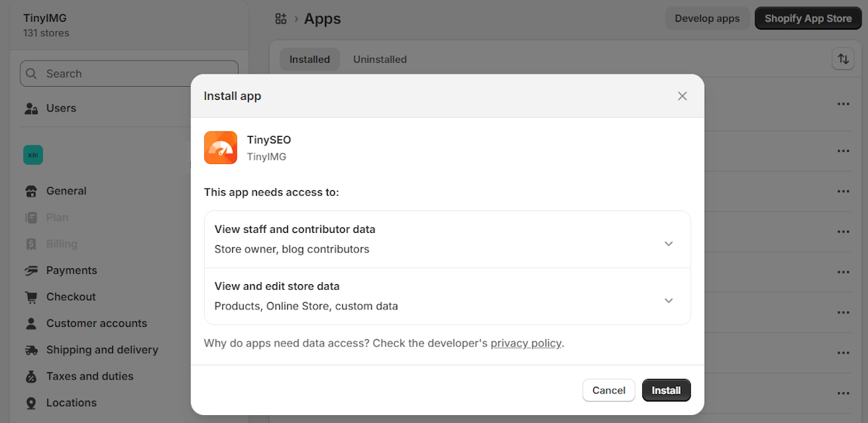Click the Customer accounts person icon
868x423 pixels.
click(31, 323)
